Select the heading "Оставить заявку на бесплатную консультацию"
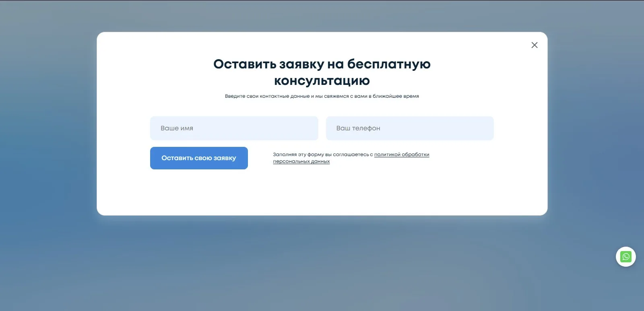The height and width of the screenshot is (311, 644). pyautogui.click(x=322, y=72)
